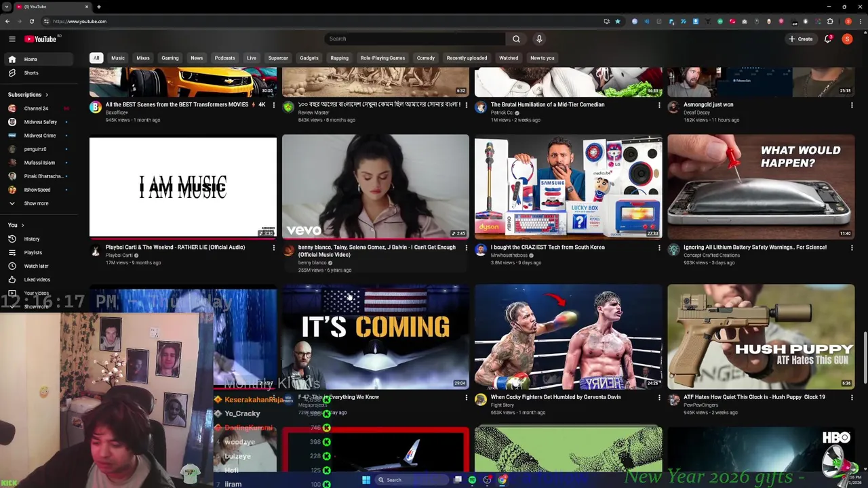868x488 pixels.
Task: Select the Mixes filter chip
Action: (x=143, y=58)
